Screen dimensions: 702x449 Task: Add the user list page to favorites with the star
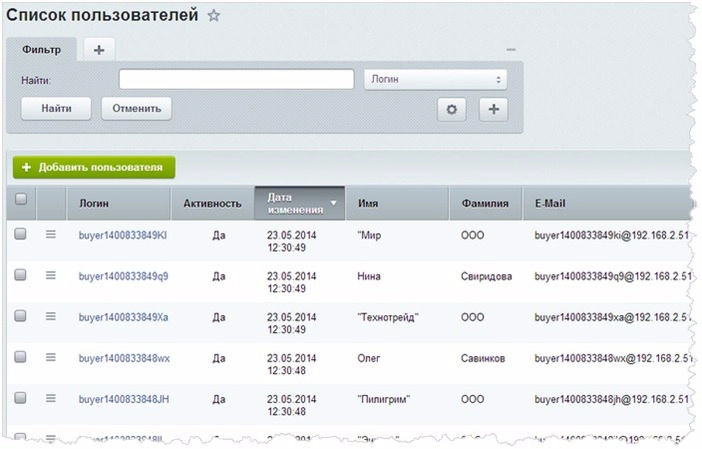(x=214, y=16)
